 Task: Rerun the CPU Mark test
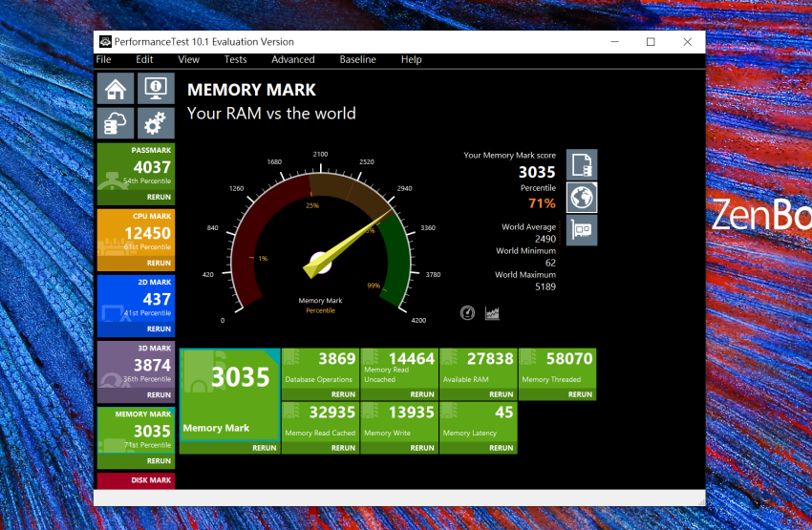(159, 263)
